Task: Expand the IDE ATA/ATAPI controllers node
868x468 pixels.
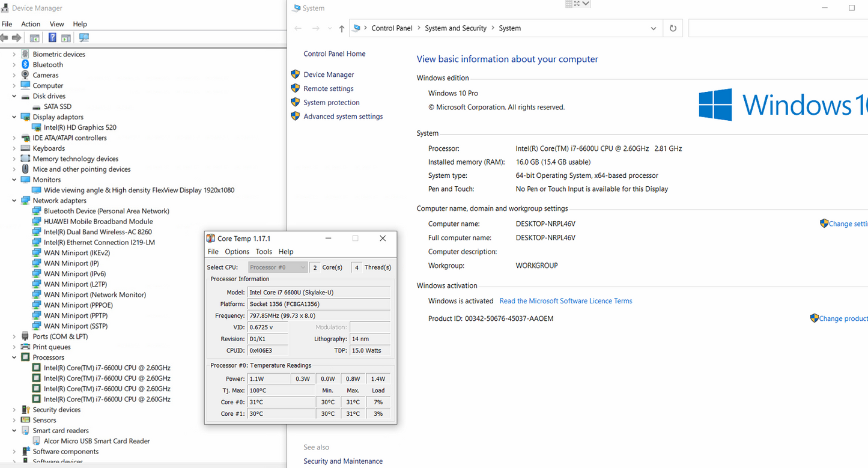Action: point(14,138)
